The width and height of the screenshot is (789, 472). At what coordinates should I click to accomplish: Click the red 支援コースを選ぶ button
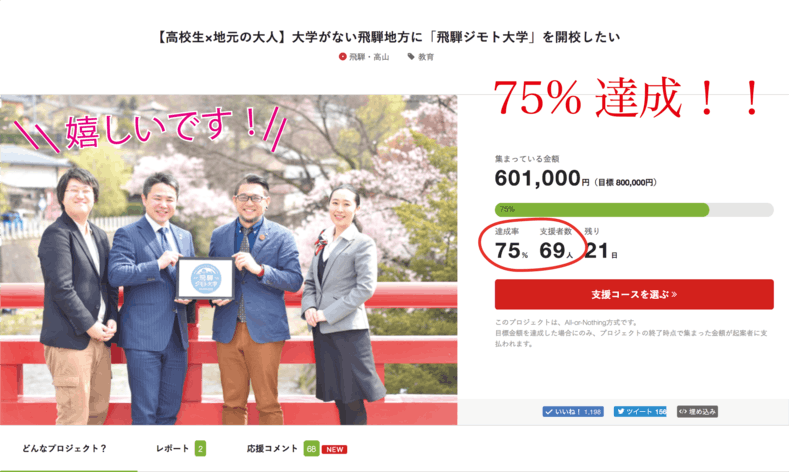click(x=634, y=294)
